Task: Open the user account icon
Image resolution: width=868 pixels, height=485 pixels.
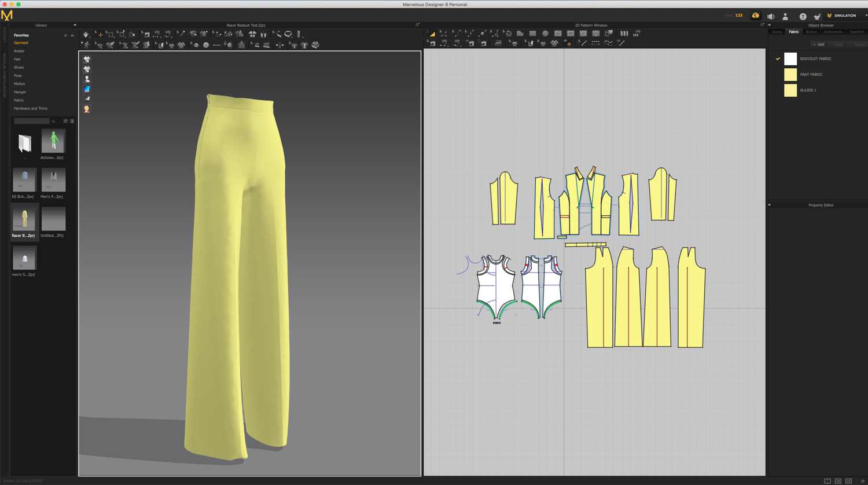Action: 785,16
